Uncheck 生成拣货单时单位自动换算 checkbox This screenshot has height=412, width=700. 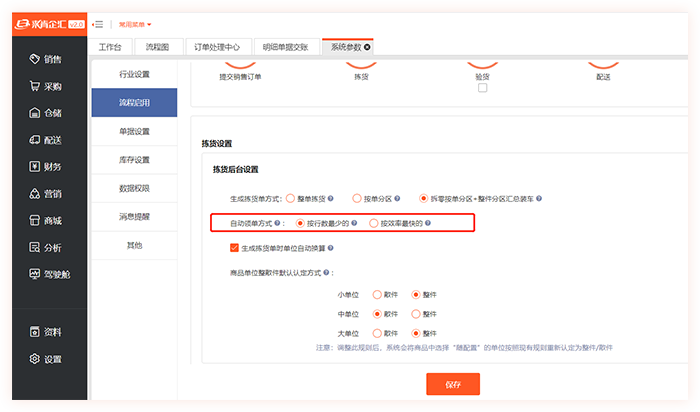click(234, 248)
